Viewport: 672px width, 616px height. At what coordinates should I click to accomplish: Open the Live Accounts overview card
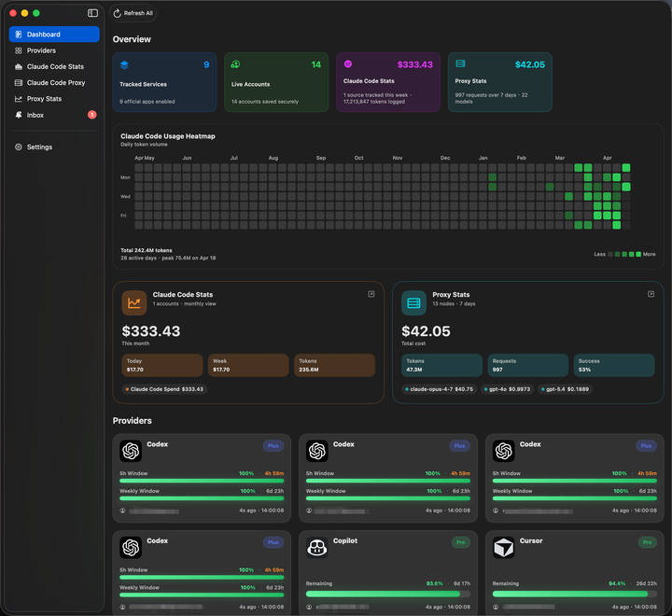(x=276, y=82)
